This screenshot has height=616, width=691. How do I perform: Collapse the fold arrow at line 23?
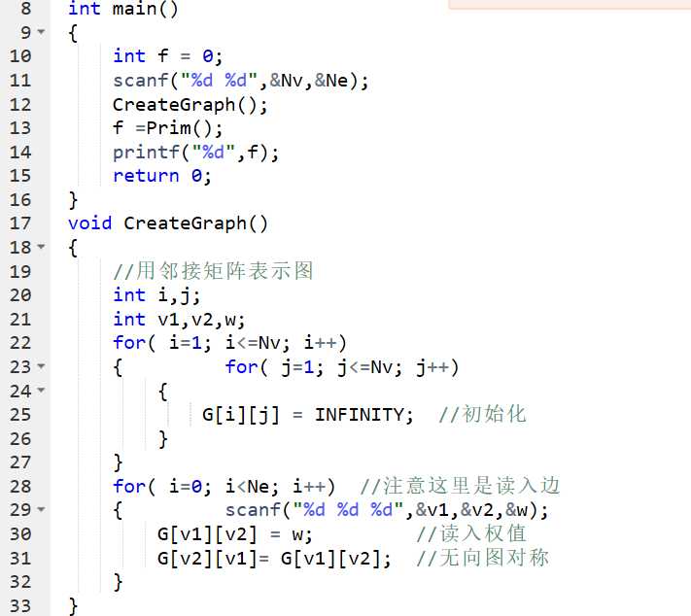click(41, 365)
